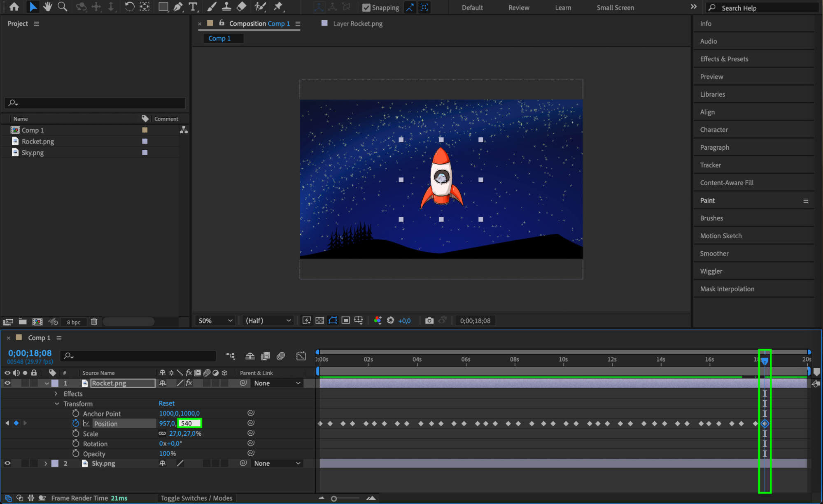
Task: Click Reset next to Transform
Action: [x=166, y=403]
